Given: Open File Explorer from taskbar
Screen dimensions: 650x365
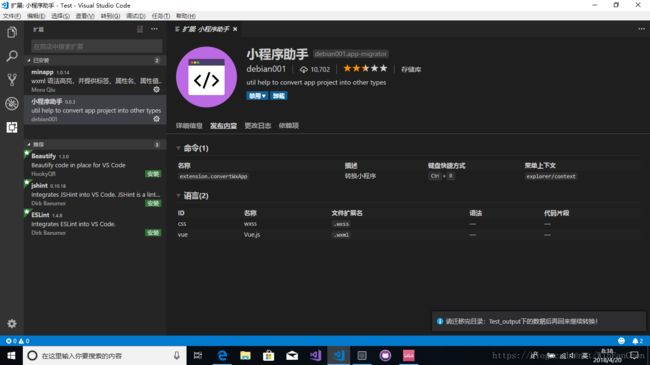Looking at the screenshot, I should pos(245,355).
